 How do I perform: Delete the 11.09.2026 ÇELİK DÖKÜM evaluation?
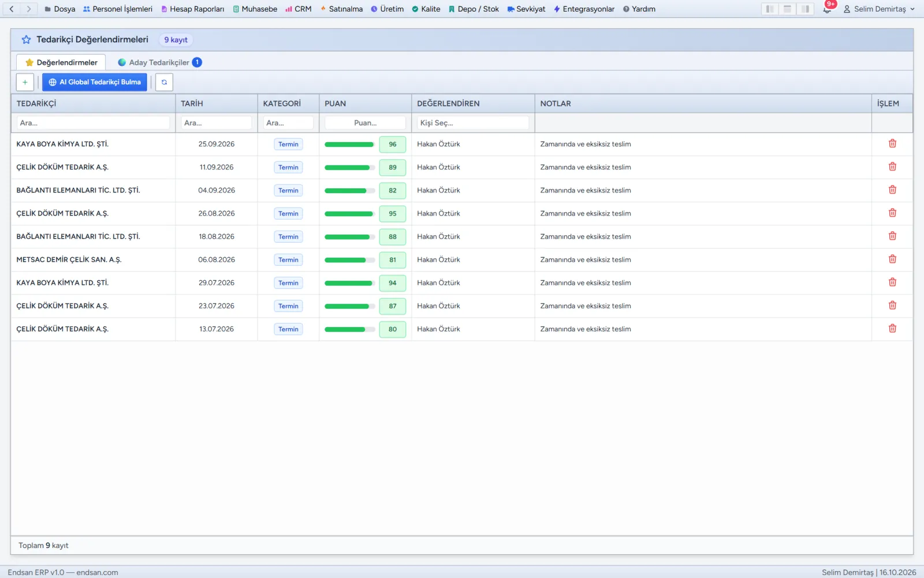click(892, 166)
